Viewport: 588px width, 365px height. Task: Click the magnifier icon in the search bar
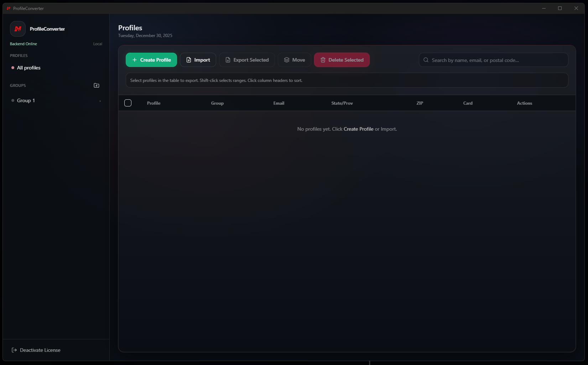click(x=426, y=60)
